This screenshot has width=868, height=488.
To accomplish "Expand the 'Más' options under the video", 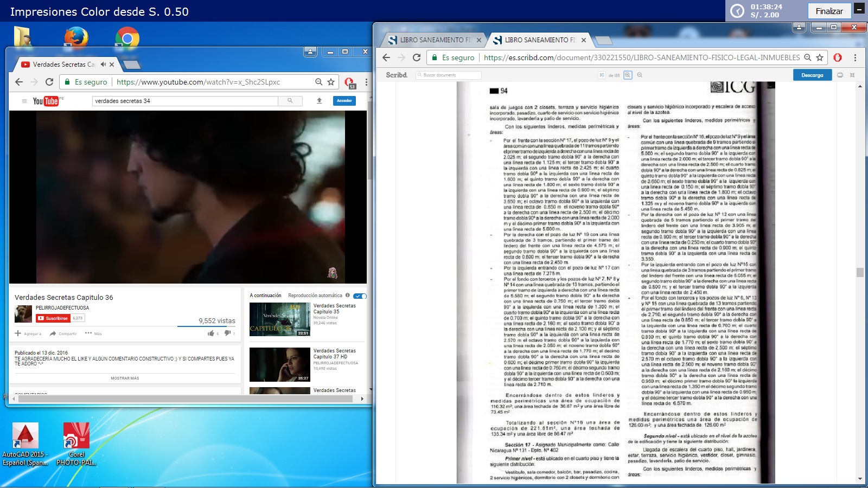I will 93,333.
